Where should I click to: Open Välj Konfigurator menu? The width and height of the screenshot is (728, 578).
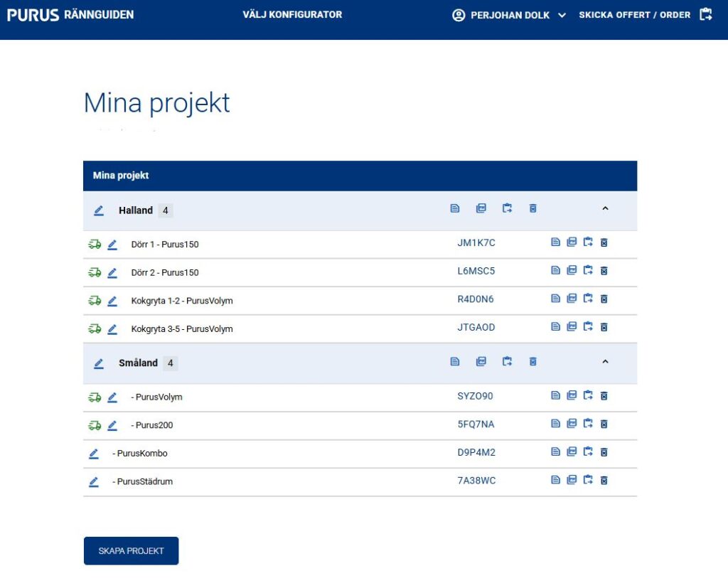pyautogui.click(x=292, y=14)
